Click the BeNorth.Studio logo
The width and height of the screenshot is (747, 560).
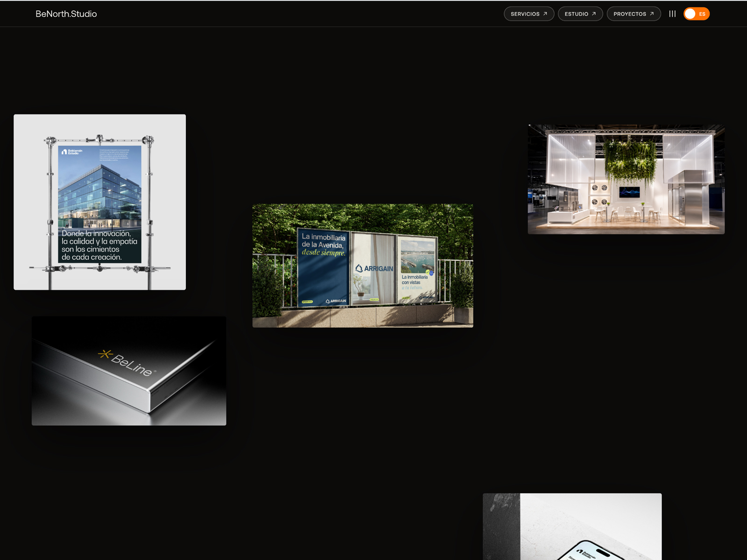click(66, 14)
